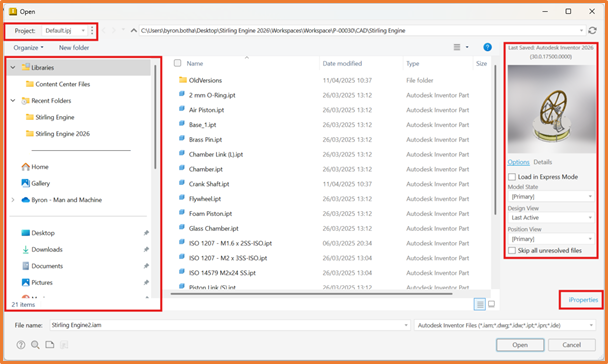
Task: Switch to the Details tab
Action: (x=542, y=162)
